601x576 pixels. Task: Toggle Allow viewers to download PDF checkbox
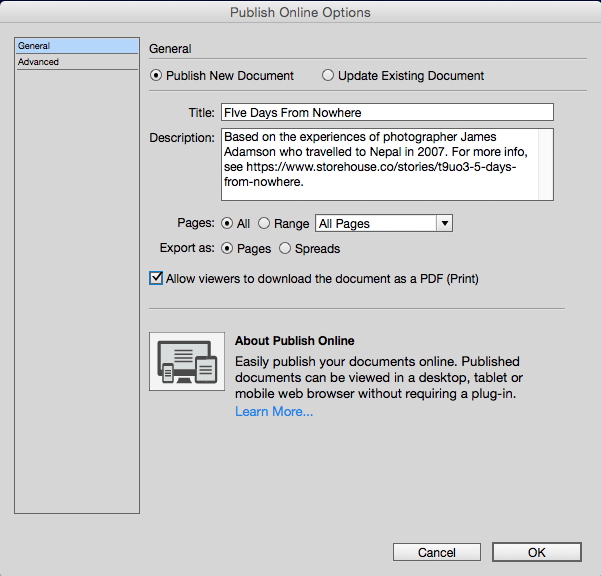tap(156, 278)
